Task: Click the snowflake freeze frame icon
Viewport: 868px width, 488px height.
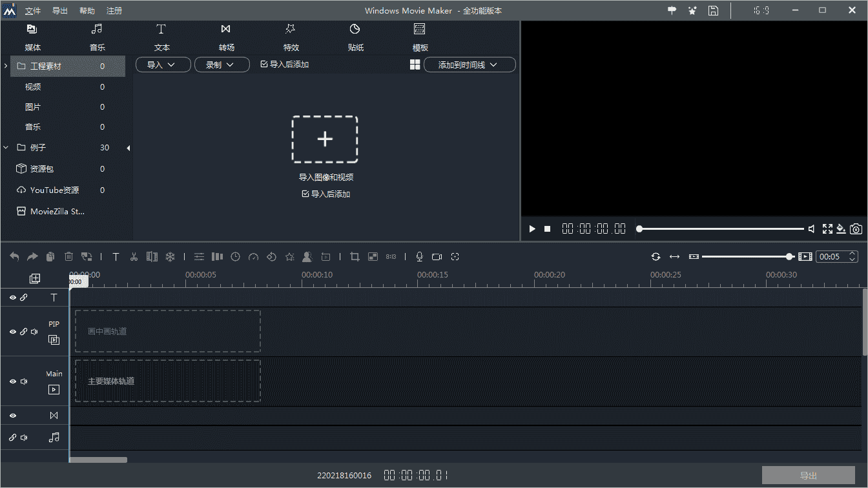Action: point(170,257)
